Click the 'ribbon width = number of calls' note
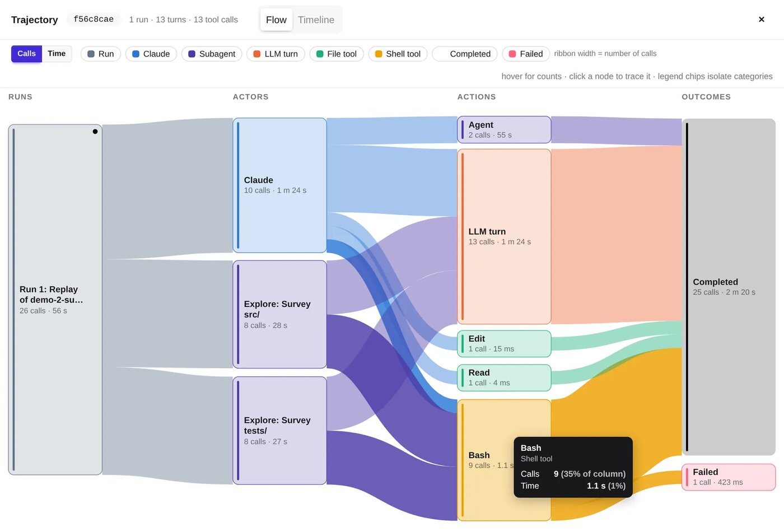 pyautogui.click(x=605, y=54)
